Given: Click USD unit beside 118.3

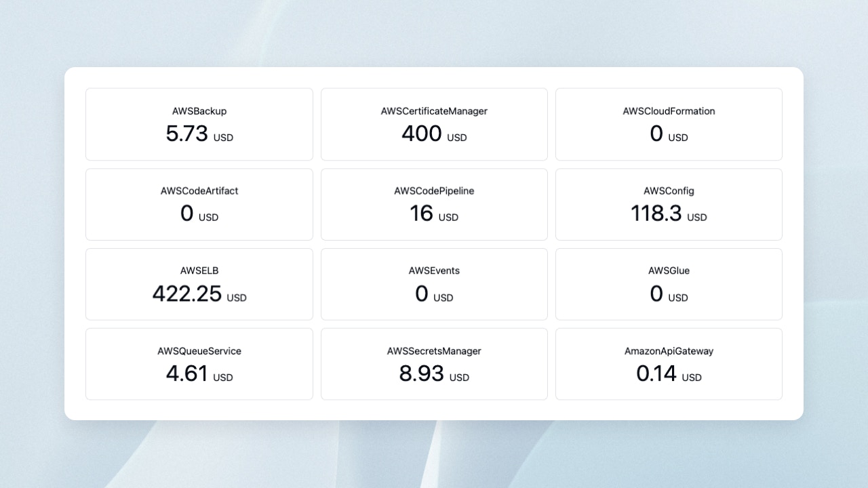Looking at the screenshot, I should coord(697,218).
